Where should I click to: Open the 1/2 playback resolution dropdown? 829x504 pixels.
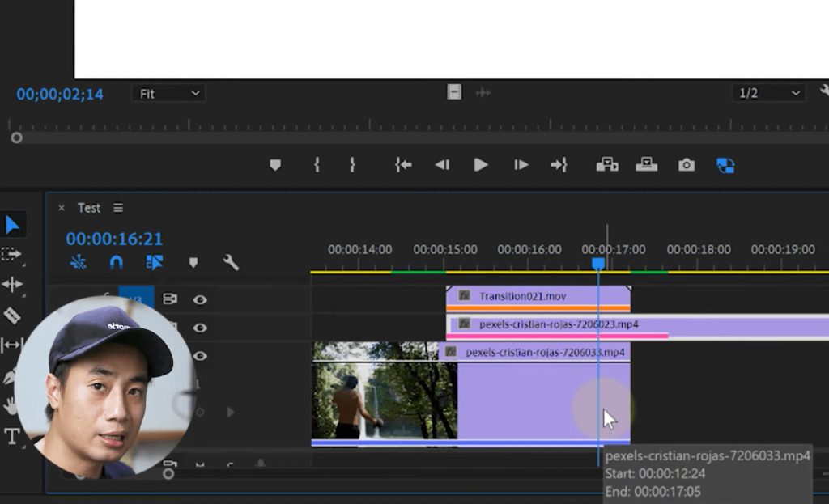[769, 94]
